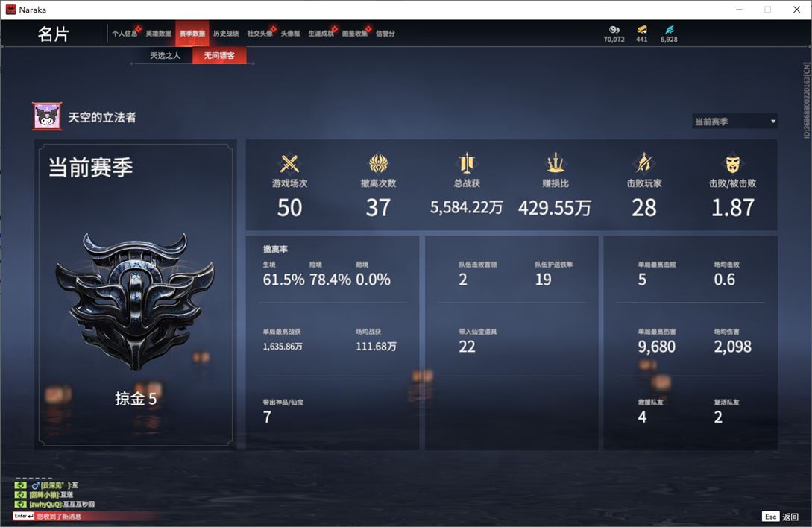Viewport: 812px width, 527px height.
Task: Click the green channel icon beside 回眸小狼 message
Action: [21, 494]
